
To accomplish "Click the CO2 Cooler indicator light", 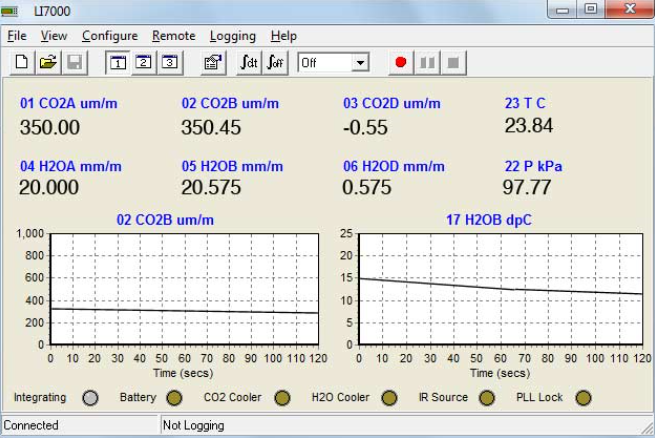I will click(x=282, y=398).
